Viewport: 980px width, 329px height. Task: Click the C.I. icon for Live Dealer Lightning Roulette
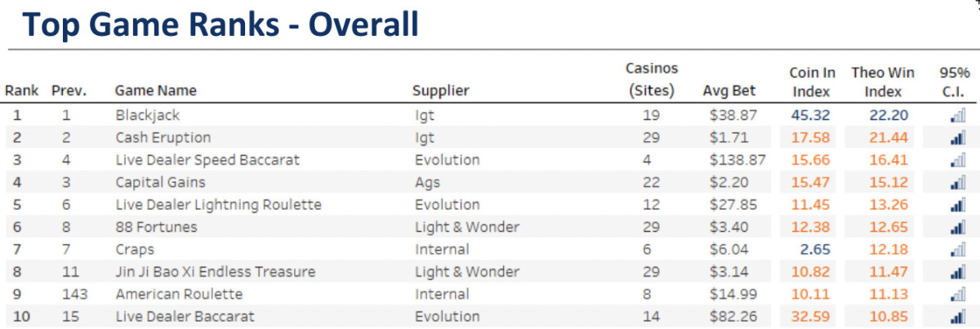[x=957, y=205]
